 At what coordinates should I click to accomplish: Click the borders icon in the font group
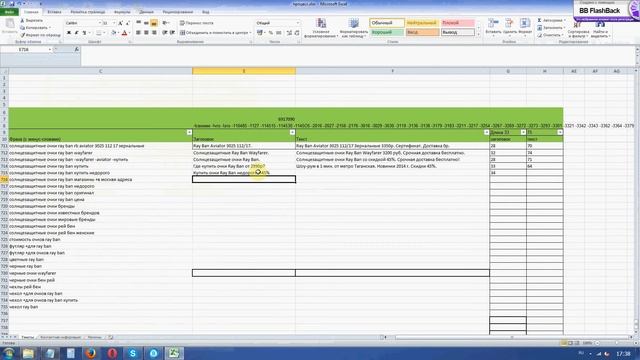[98, 33]
